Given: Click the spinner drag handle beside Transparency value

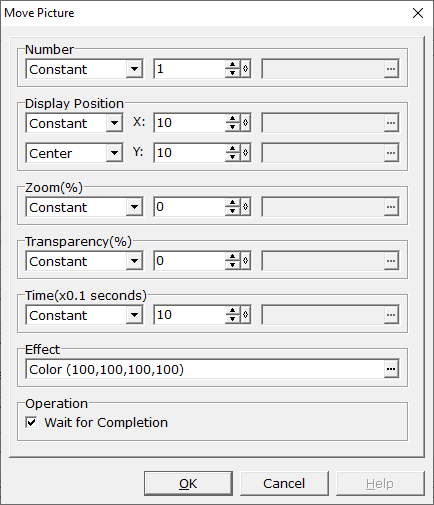Looking at the screenshot, I should pyautogui.click(x=246, y=261).
